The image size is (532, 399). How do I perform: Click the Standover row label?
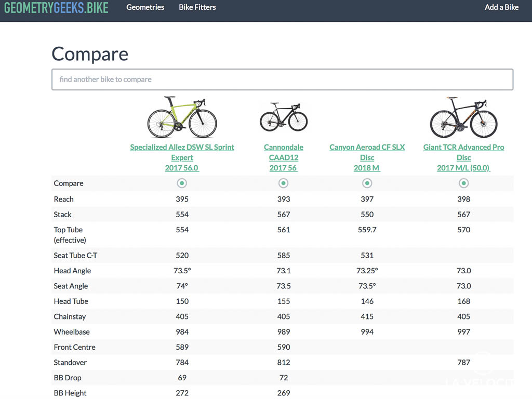[70, 362]
